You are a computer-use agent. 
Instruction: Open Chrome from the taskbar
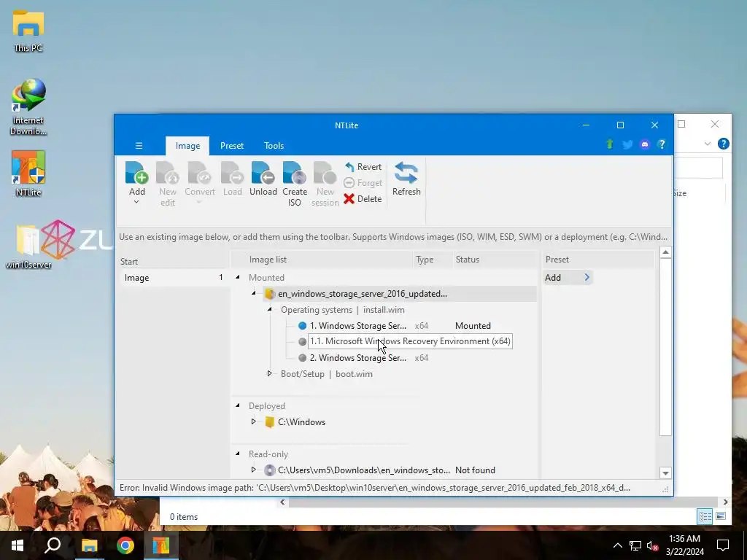125,545
